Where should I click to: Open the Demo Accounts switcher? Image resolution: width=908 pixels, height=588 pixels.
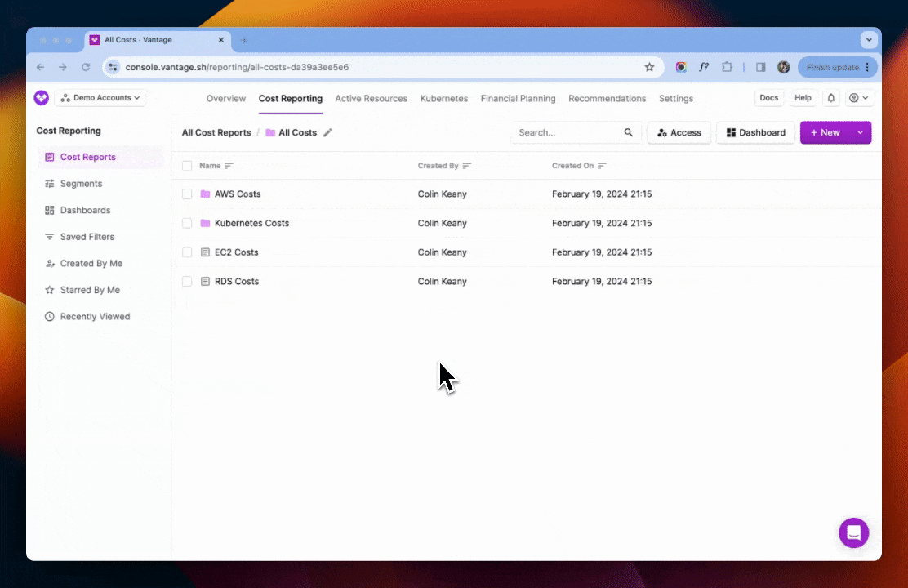point(100,97)
